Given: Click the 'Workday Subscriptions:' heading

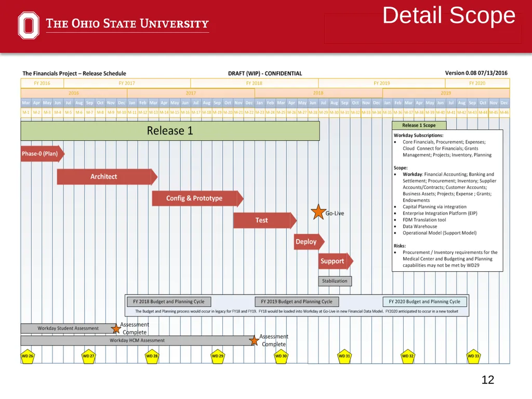Looking at the screenshot, I should click(x=418, y=136).
